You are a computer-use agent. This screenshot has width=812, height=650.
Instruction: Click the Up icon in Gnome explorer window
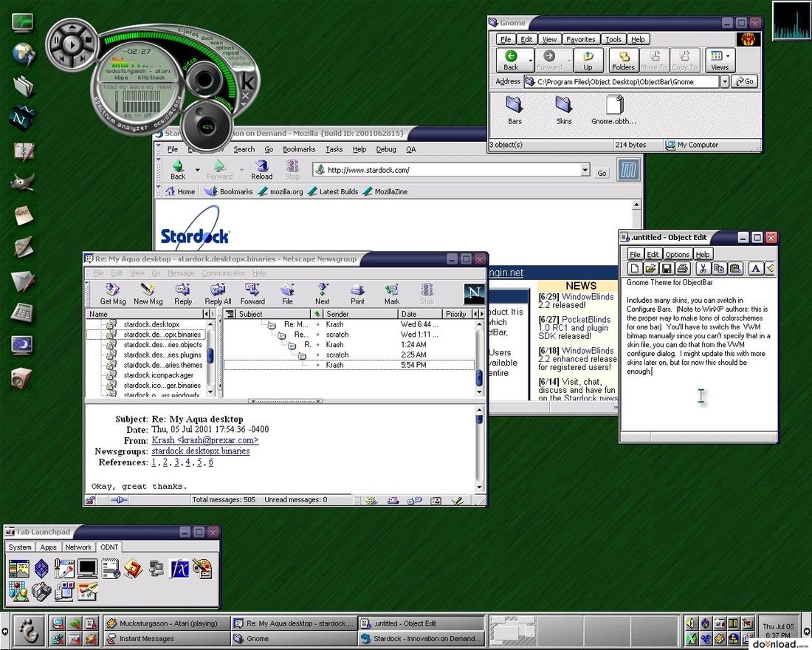click(588, 61)
